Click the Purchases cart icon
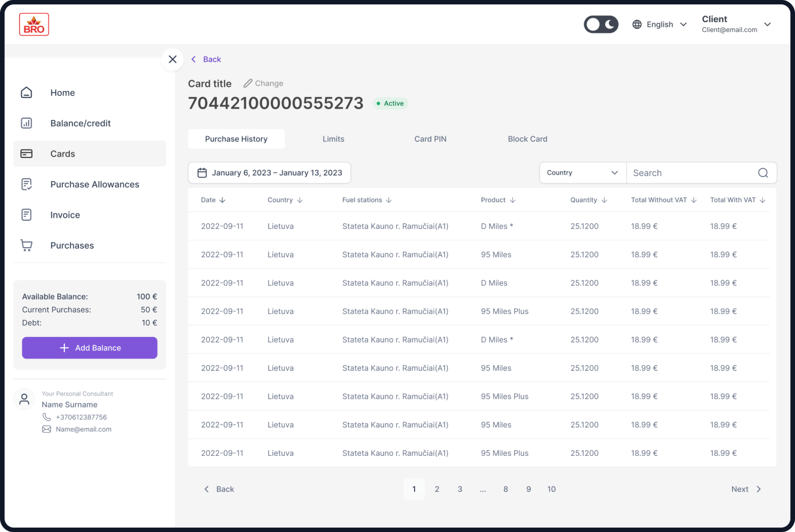Image resolution: width=795 pixels, height=532 pixels. pos(26,245)
